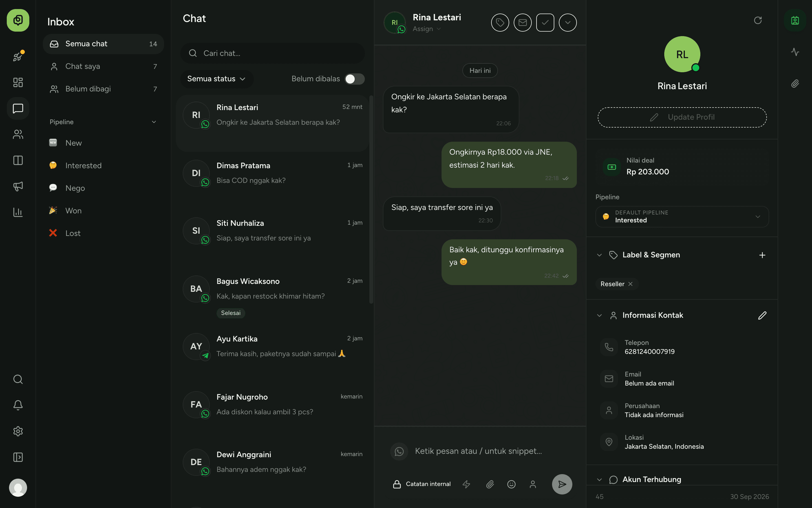812x508 pixels.
Task: Open the megaphone broadcast icon in sidebar
Action: tap(18, 186)
